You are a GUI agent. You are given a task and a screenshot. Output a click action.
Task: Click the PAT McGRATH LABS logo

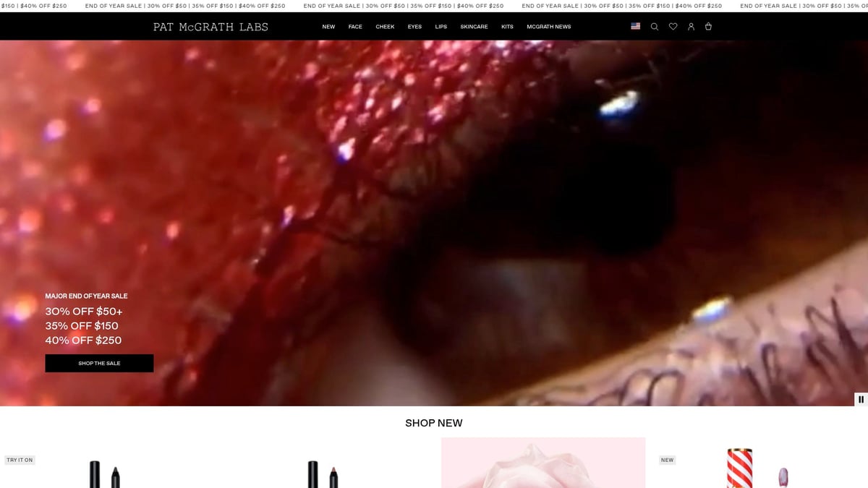point(210,26)
